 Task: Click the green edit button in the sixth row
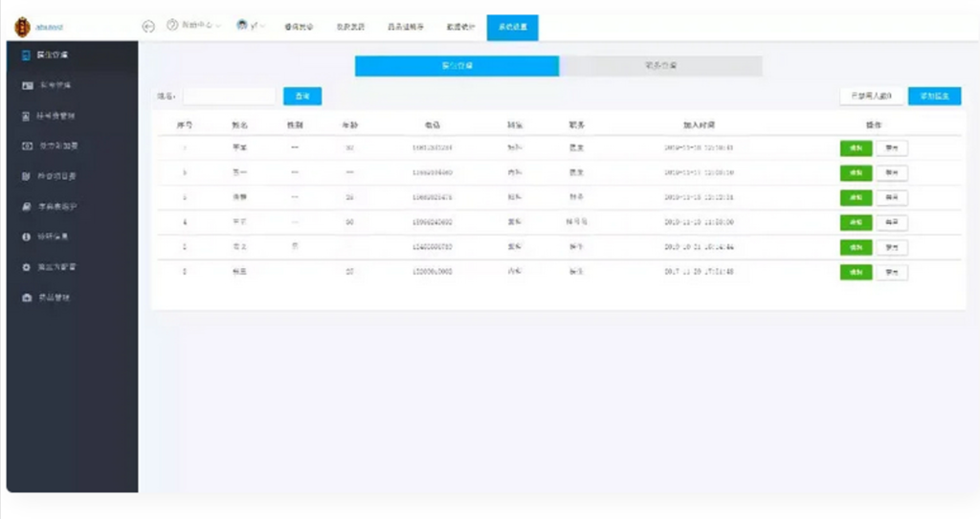tap(856, 273)
